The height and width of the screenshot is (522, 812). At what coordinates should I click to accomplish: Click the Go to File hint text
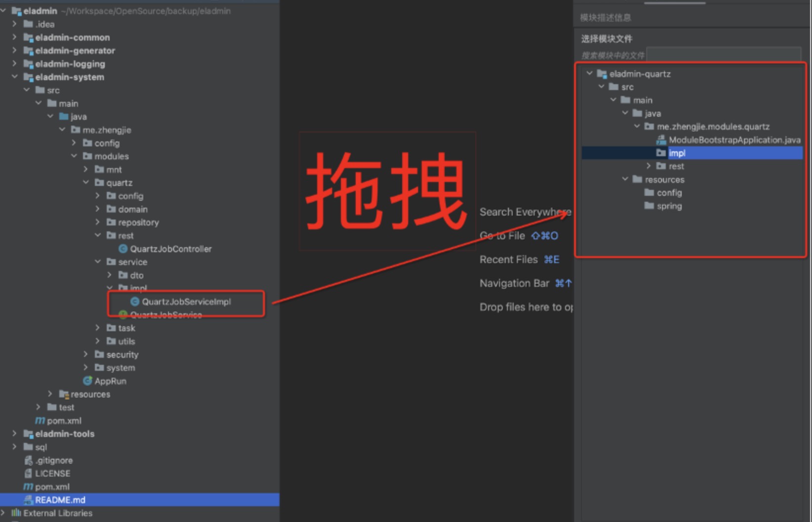tap(502, 236)
